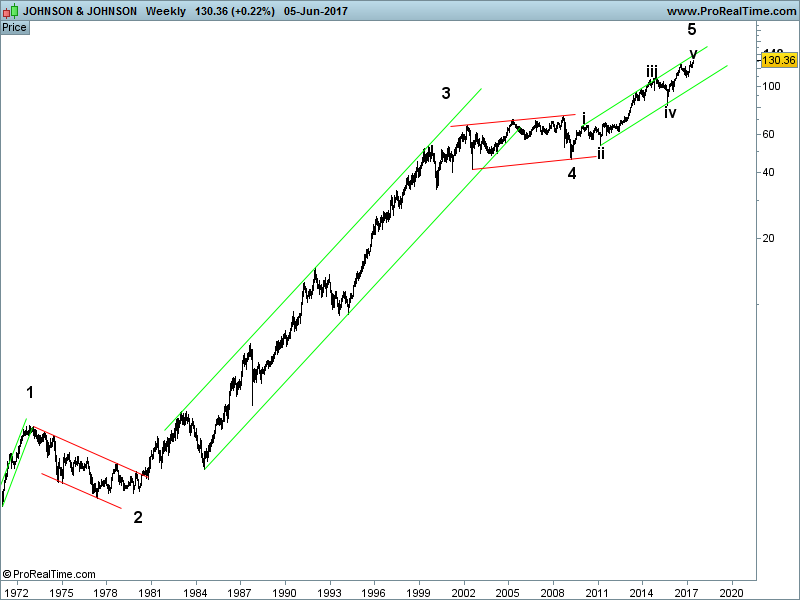Click the 2017 label on the time axis
This screenshot has height=600, width=800.
(687, 593)
